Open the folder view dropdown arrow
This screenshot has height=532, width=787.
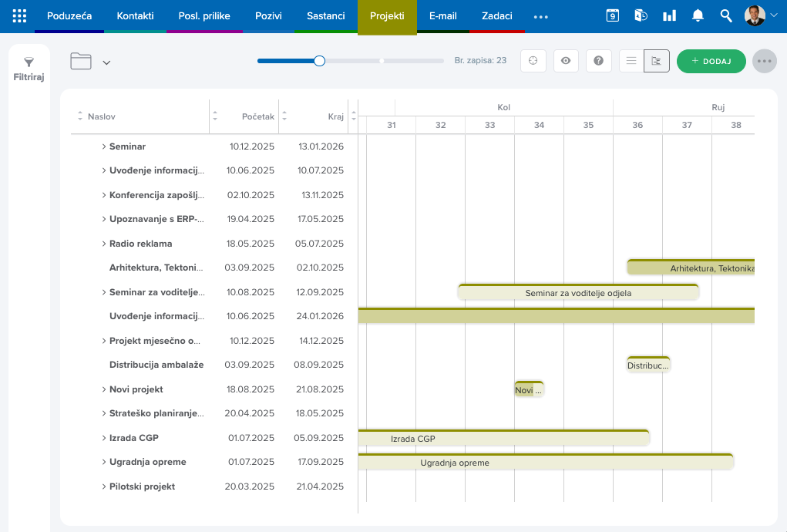106,62
